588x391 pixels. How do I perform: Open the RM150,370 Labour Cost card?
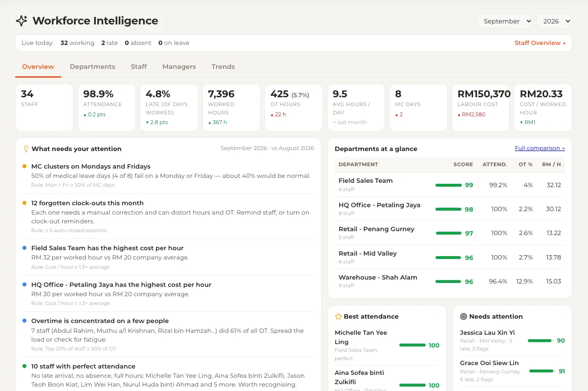(x=480, y=108)
